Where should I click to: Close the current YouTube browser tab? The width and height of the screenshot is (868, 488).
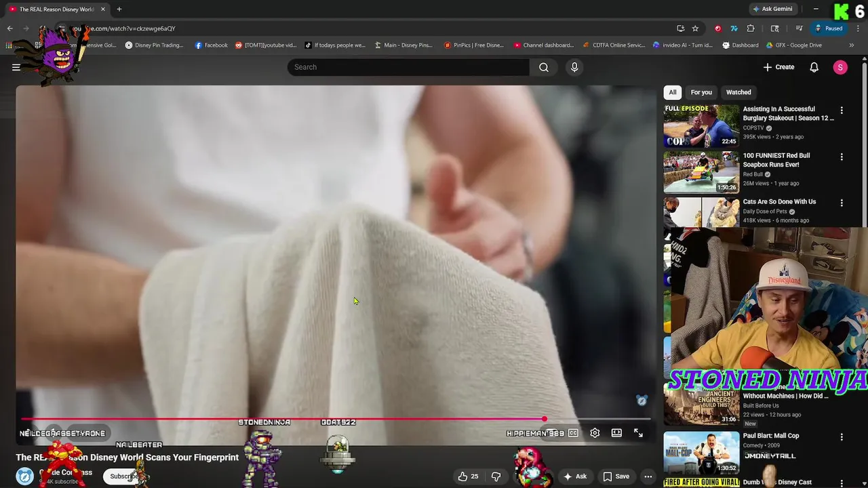click(x=103, y=9)
